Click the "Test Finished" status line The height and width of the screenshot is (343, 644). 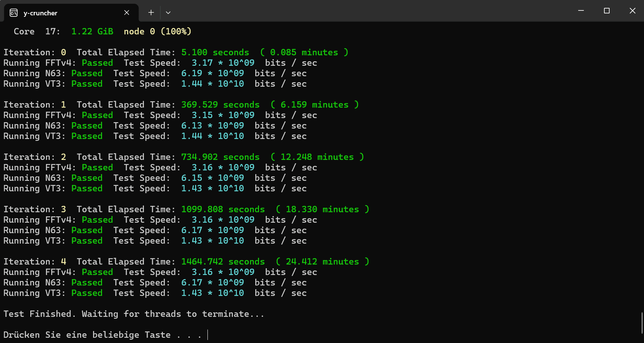click(x=133, y=314)
